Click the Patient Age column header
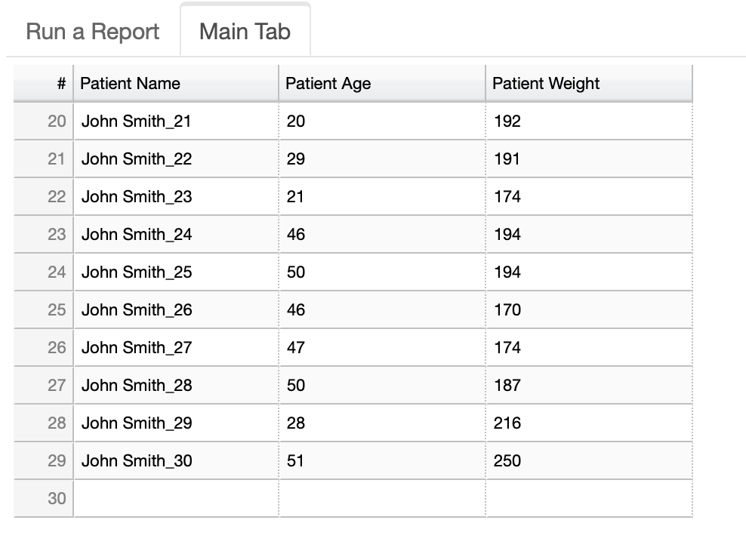746x560 pixels. pos(328,84)
